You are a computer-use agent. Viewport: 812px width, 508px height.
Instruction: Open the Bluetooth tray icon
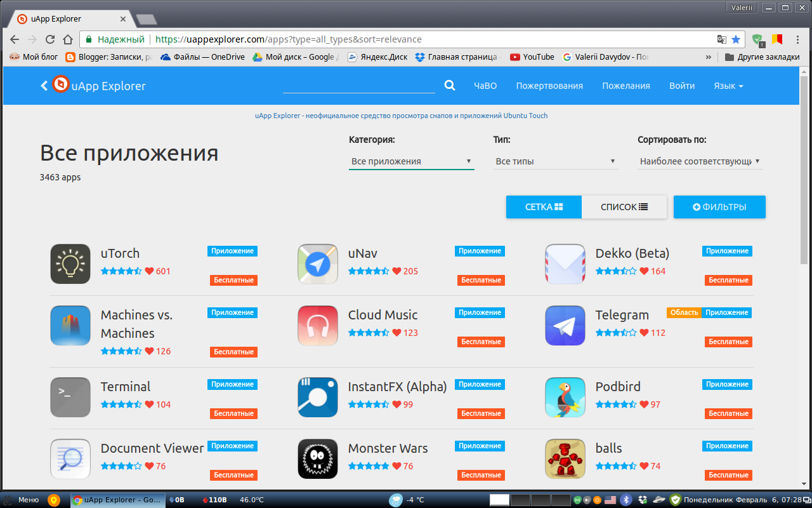pyautogui.click(x=625, y=500)
